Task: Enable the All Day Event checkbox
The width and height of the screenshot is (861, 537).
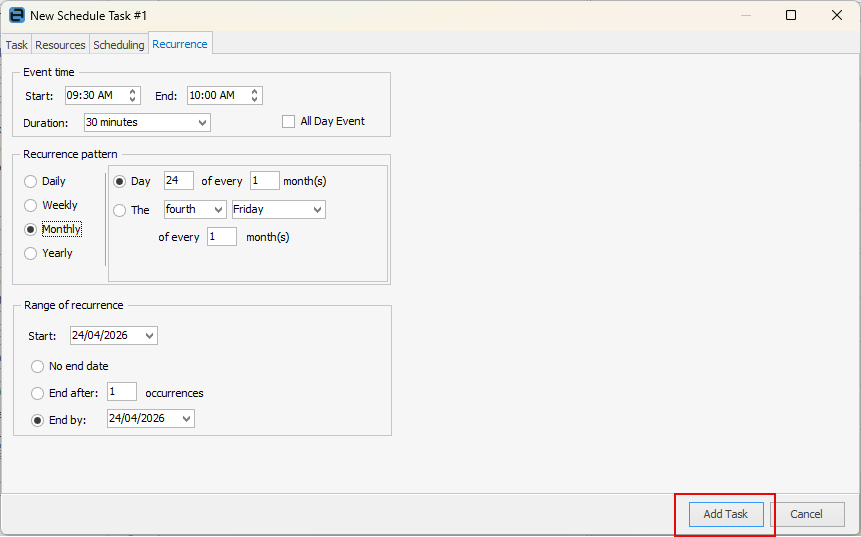Action: click(288, 121)
